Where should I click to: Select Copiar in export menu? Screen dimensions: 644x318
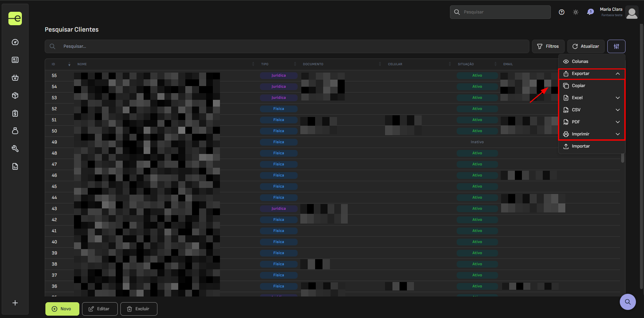pyautogui.click(x=592, y=86)
